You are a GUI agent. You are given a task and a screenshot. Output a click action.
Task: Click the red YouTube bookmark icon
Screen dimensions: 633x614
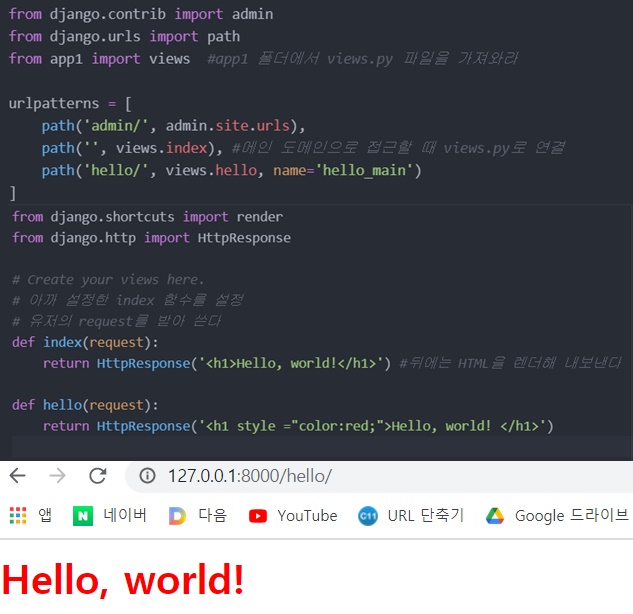[x=258, y=516]
